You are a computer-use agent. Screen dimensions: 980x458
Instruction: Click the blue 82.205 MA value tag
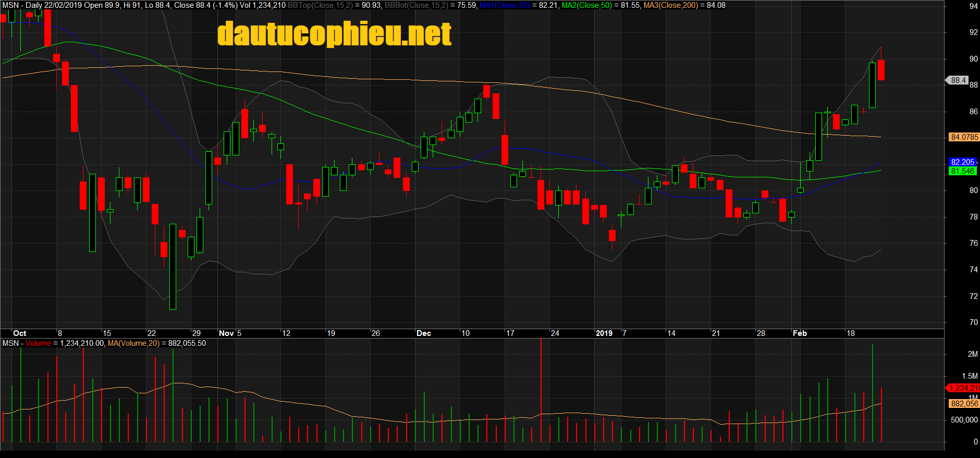pos(962,162)
